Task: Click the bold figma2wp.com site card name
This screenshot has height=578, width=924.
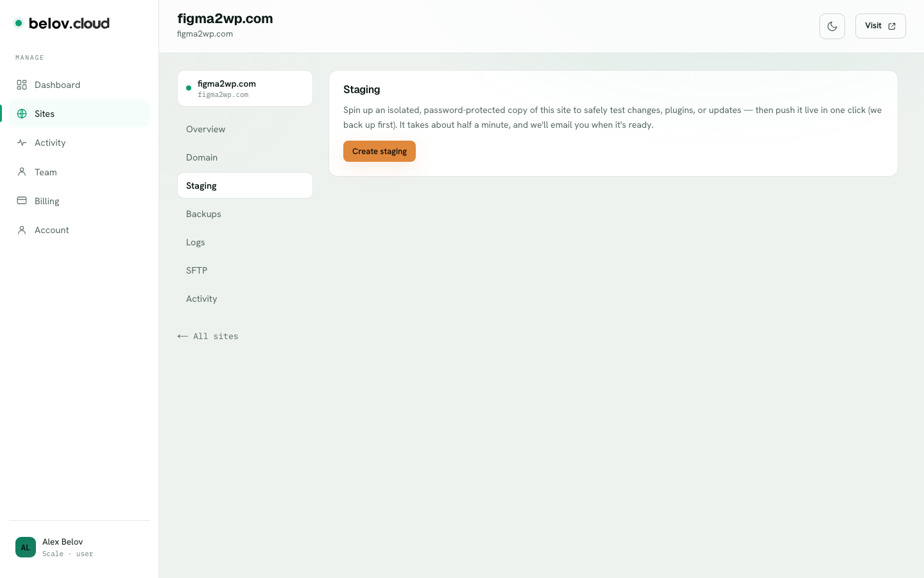Action: 227,83
